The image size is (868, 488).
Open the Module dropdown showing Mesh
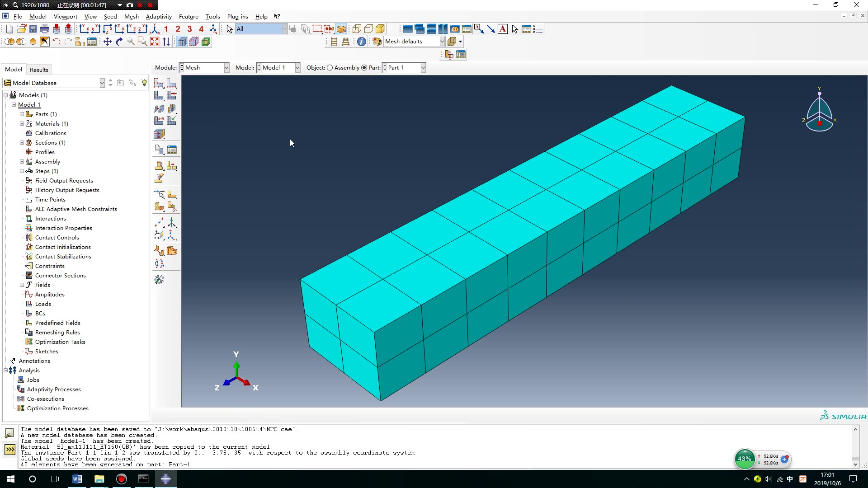tap(226, 68)
